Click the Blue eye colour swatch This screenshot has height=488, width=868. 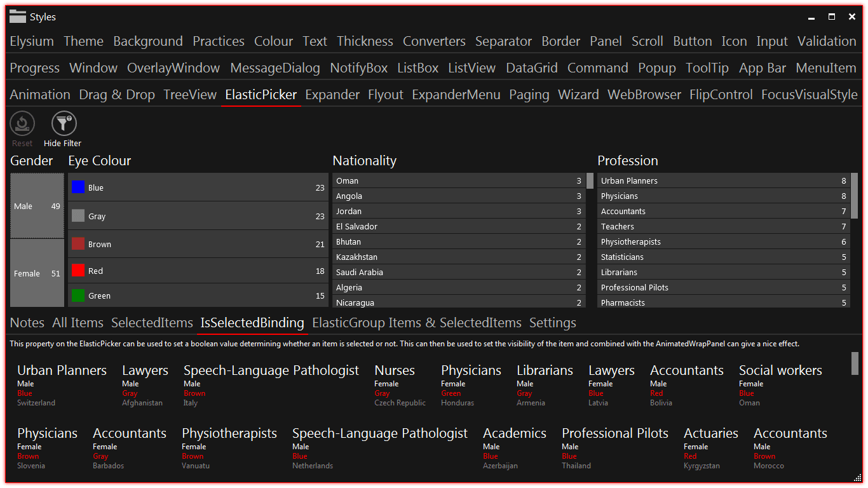pyautogui.click(x=79, y=186)
